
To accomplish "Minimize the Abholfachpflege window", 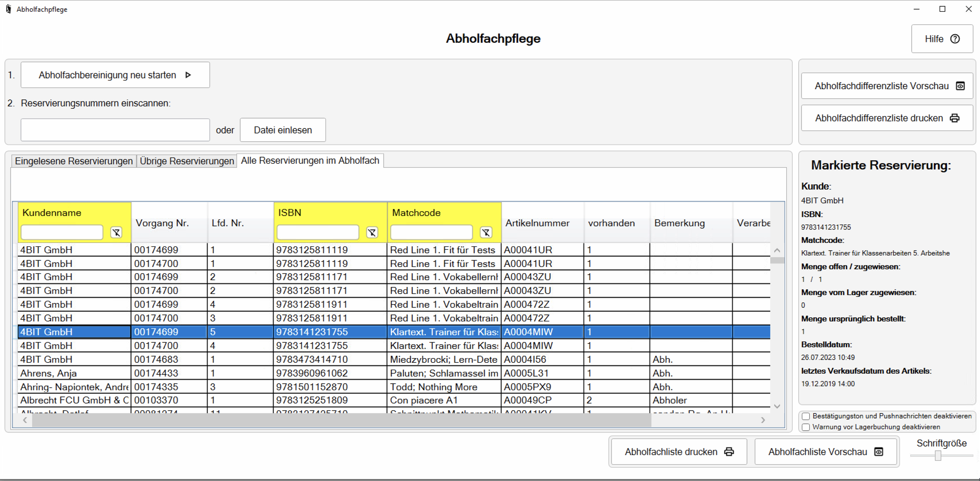I will [x=917, y=9].
